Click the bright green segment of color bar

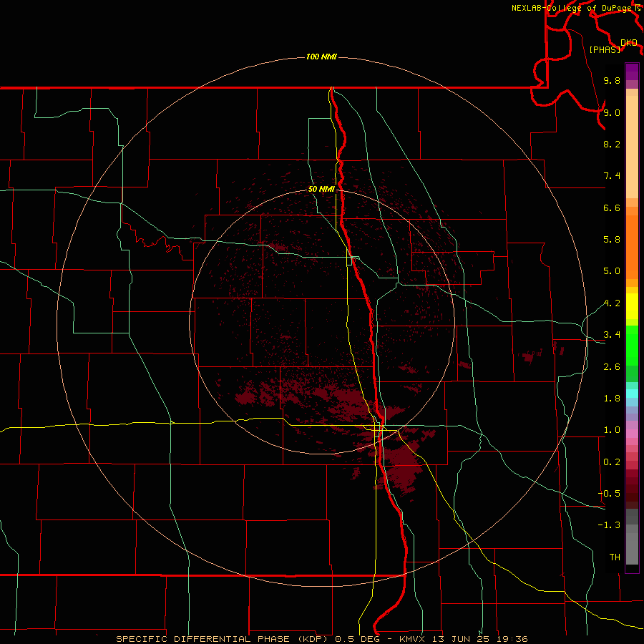pos(632,345)
